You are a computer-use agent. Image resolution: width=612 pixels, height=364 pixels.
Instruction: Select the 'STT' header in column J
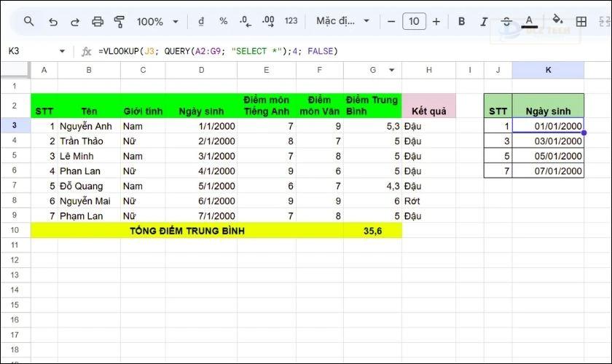[x=498, y=106]
